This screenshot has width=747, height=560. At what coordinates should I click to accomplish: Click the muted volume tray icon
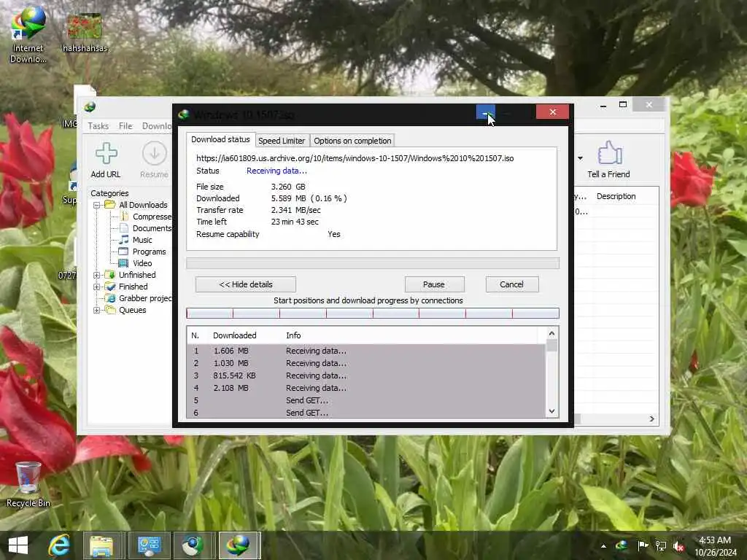click(679, 545)
